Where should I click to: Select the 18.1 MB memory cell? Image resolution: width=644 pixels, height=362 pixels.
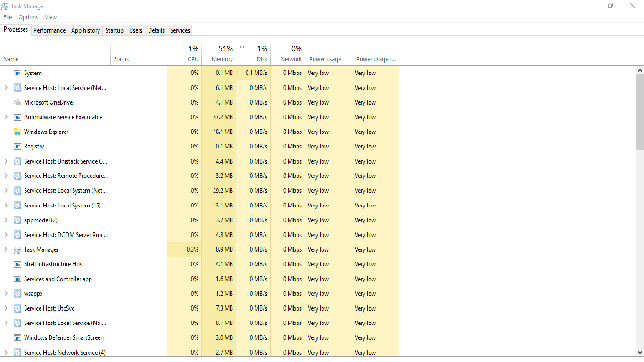coord(219,132)
